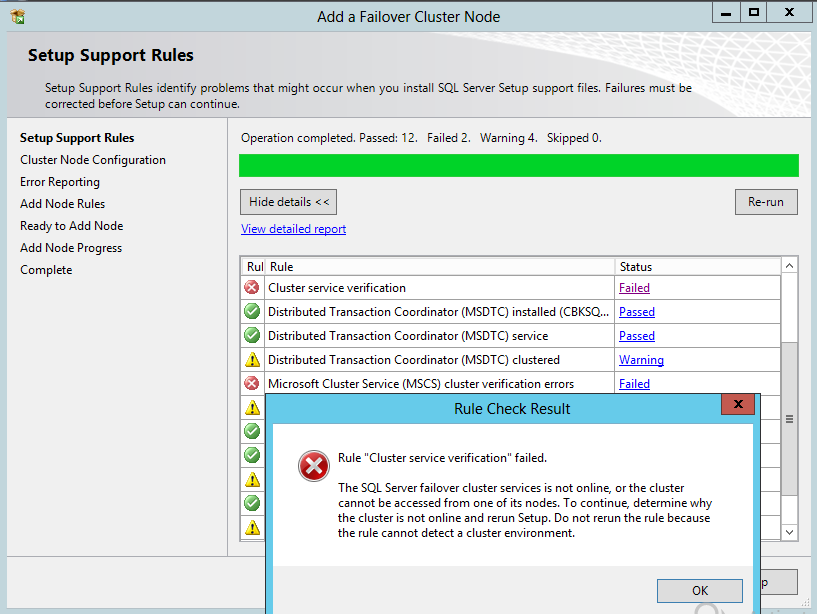
Task: Open Failed status link for Cluster service verification
Action: tap(634, 288)
